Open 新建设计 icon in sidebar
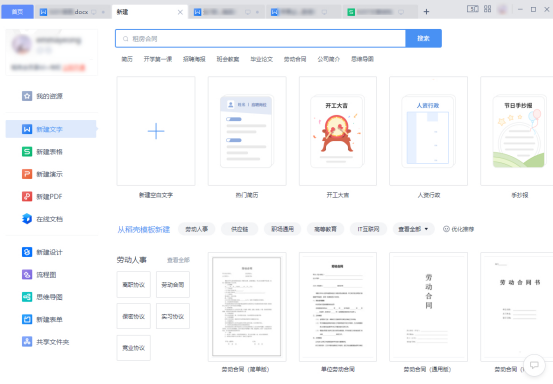The height and width of the screenshot is (384, 553). click(27, 252)
